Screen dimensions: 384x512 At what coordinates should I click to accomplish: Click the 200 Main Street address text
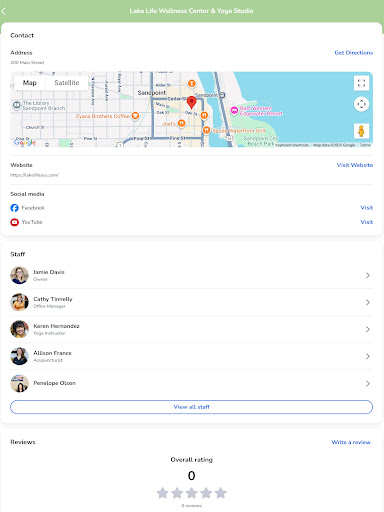[x=27, y=62]
